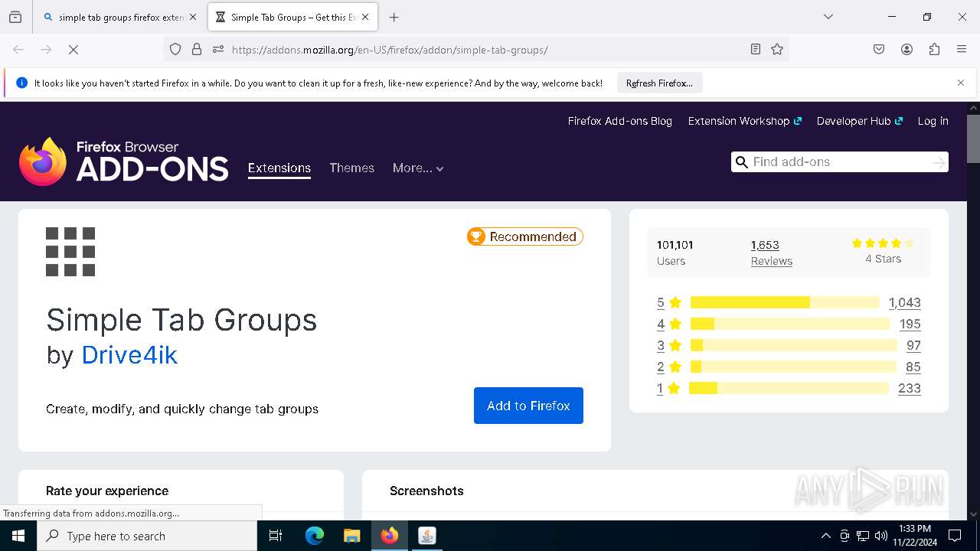The width and height of the screenshot is (980, 551).
Task: Open the site permissions icon in address bar
Action: [218, 50]
